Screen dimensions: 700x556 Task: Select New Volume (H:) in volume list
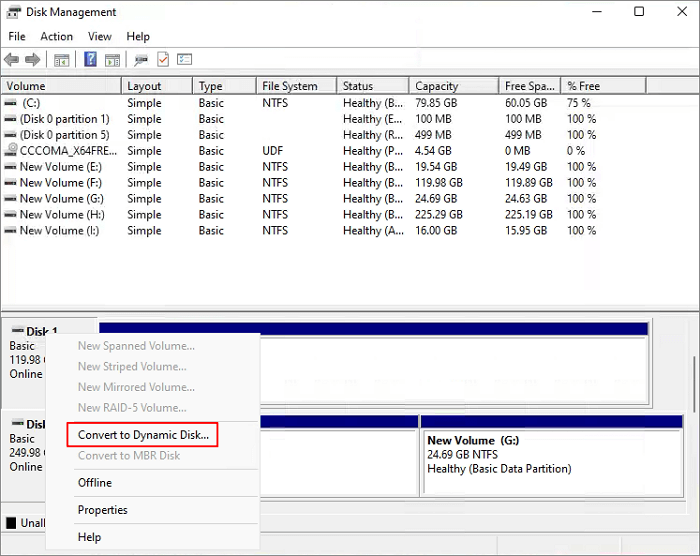[61, 215]
